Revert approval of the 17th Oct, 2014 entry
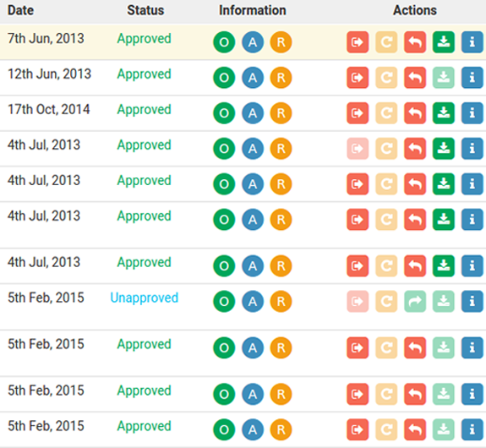 (x=415, y=113)
